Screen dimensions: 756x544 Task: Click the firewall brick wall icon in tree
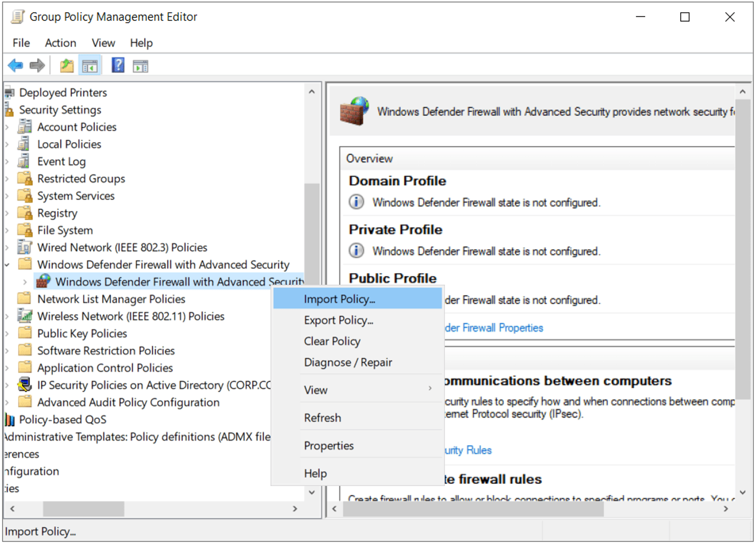pos(43,282)
